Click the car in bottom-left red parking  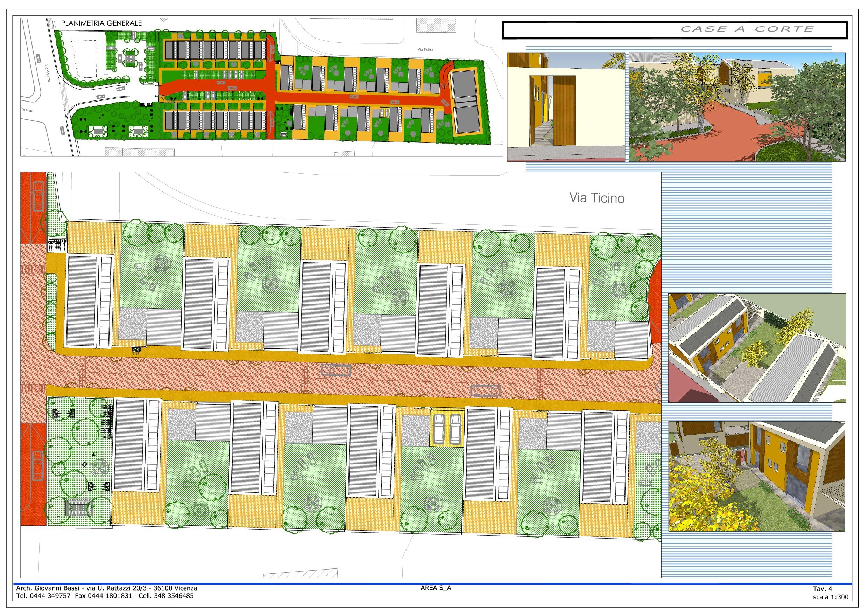[x=38, y=466]
